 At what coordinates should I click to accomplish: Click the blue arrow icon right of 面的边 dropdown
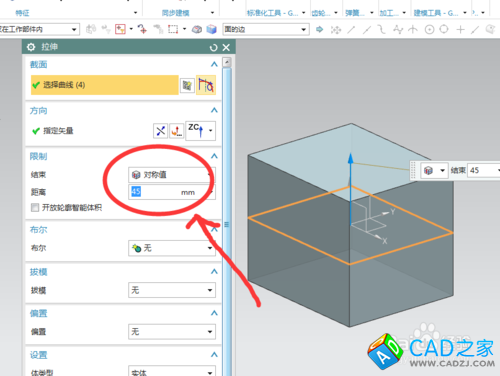coord(319,29)
